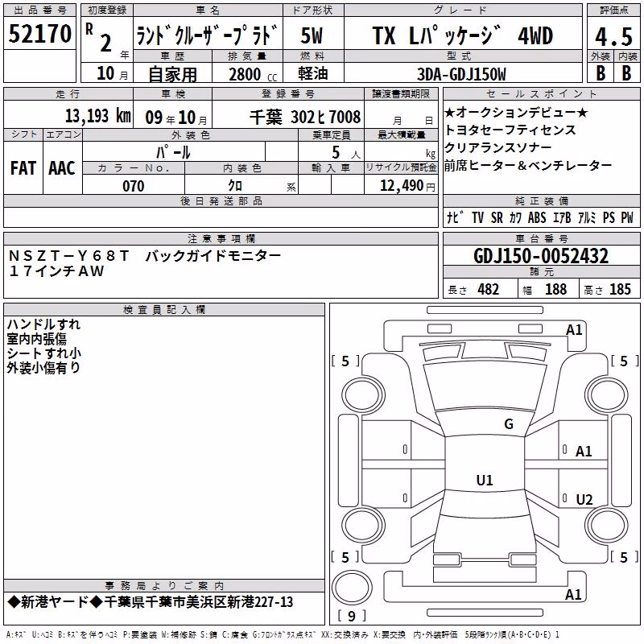The height and width of the screenshot is (644, 644).
Task: Click the lot number 52170
Action: (x=39, y=34)
